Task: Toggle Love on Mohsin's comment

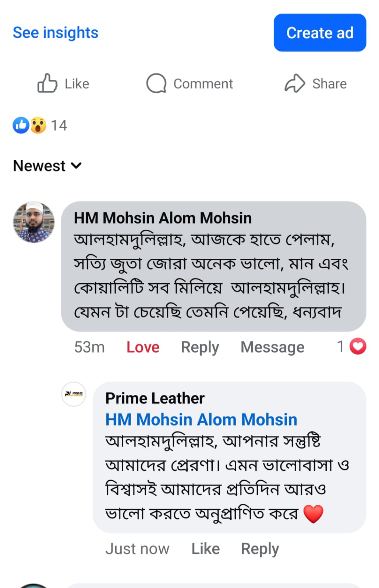Action: tap(143, 347)
